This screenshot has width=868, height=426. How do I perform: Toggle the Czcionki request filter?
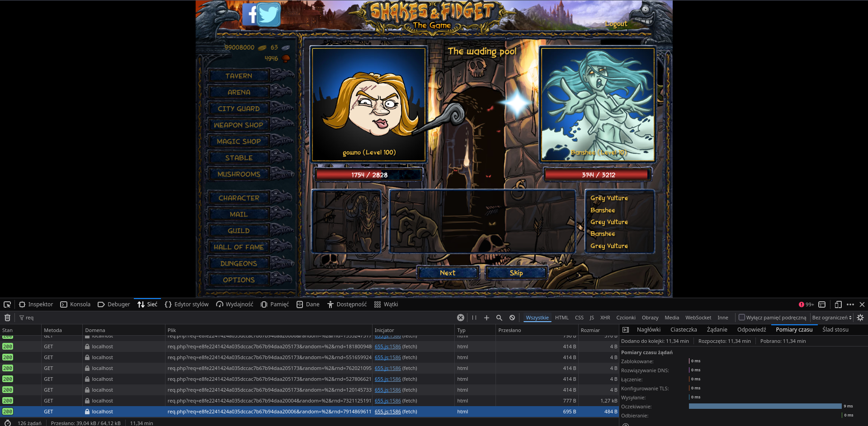click(626, 318)
